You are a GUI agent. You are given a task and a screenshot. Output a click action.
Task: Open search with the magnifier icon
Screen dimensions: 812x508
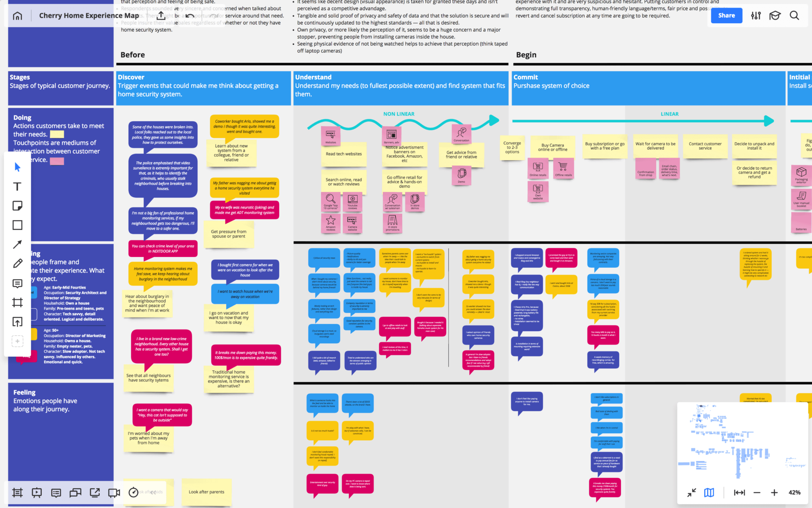tap(795, 15)
